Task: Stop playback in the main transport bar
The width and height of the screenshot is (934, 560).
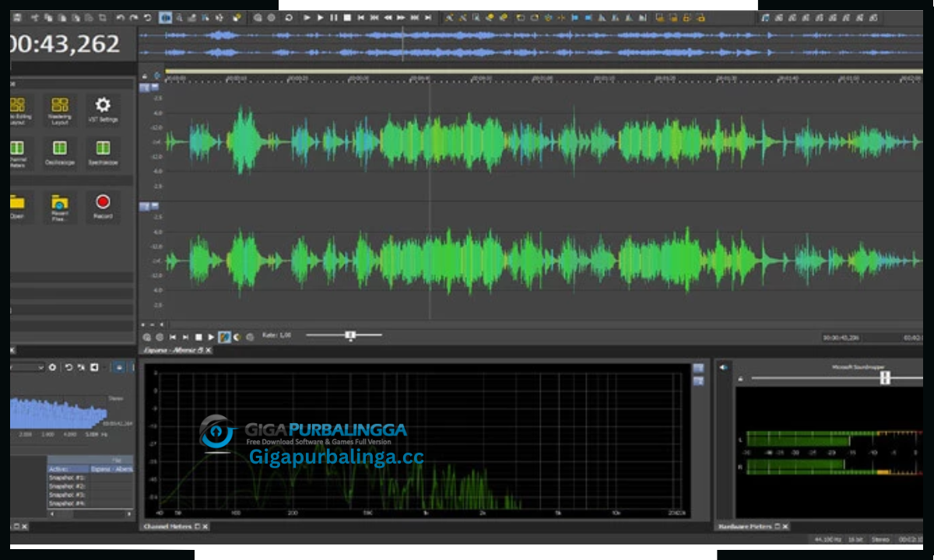Action: pos(347,17)
